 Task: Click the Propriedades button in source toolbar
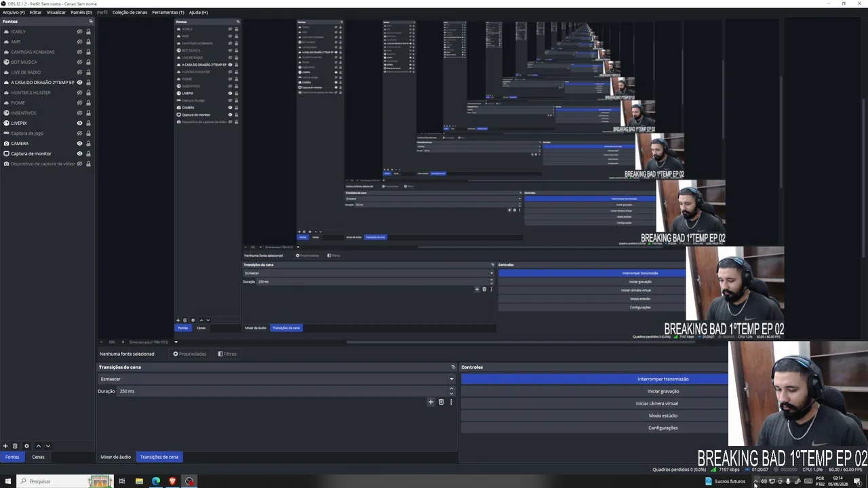click(x=190, y=354)
